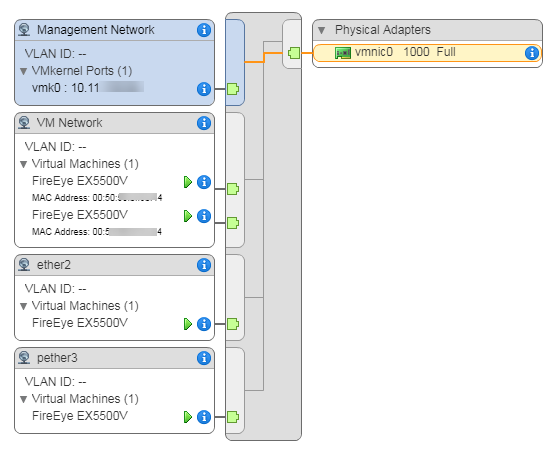Click second VM Network green port connector
This screenshot has width=555, height=450.
233,223
